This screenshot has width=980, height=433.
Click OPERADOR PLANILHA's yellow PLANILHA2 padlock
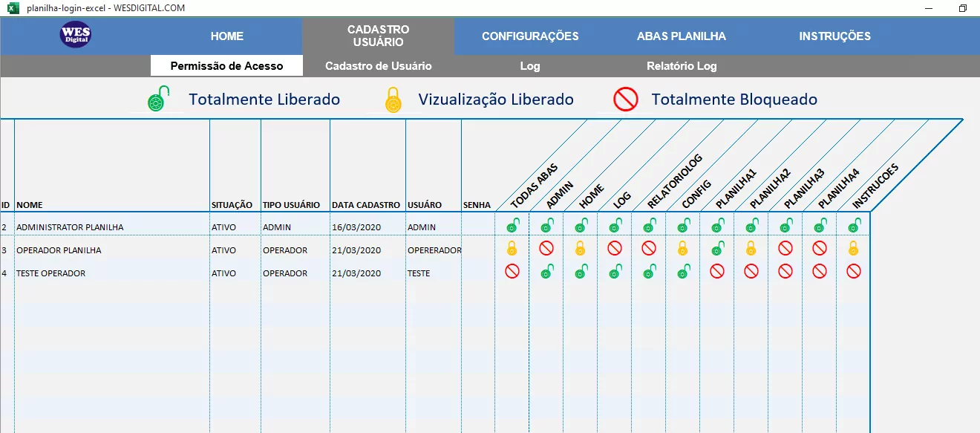coord(751,248)
